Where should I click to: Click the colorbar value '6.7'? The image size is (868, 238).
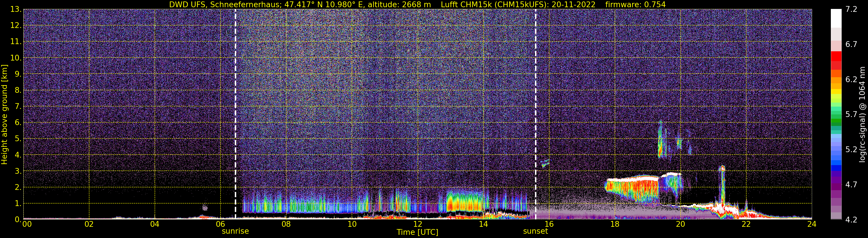851,44
